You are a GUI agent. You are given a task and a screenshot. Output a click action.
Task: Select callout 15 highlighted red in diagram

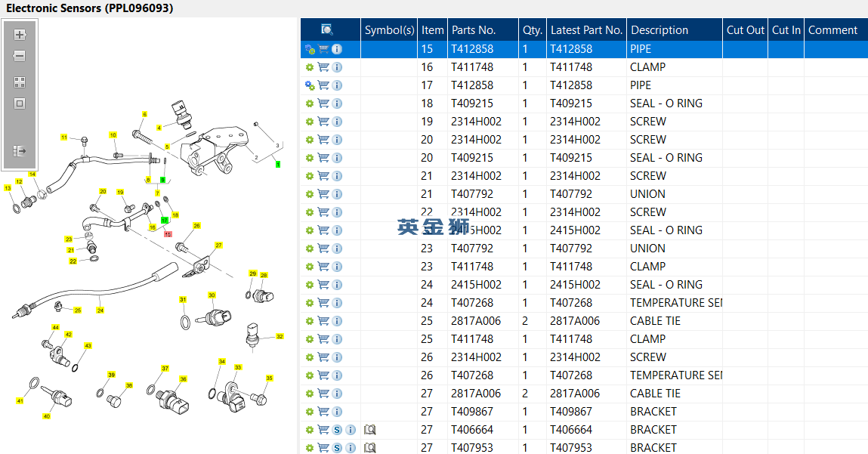pyautogui.click(x=168, y=234)
